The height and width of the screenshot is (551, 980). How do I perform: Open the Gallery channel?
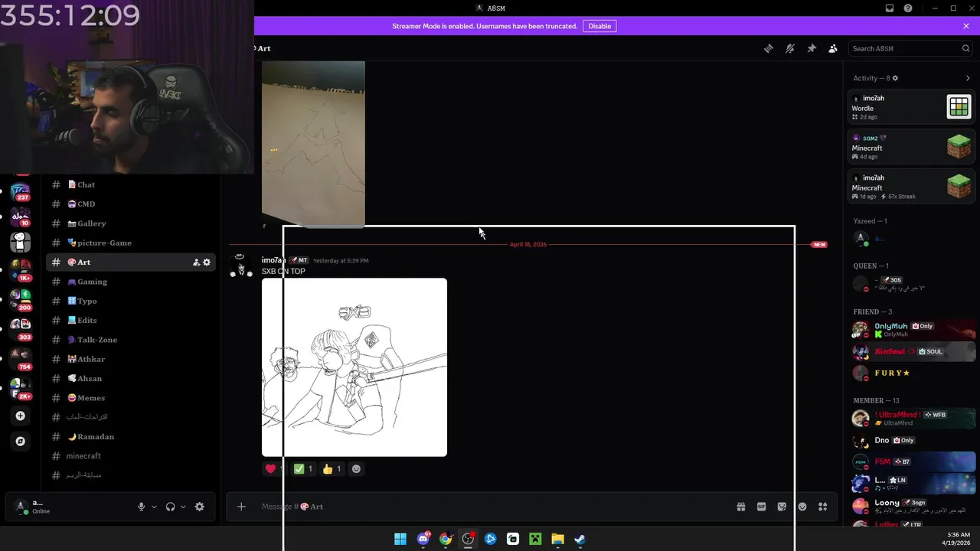pyautogui.click(x=130, y=223)
